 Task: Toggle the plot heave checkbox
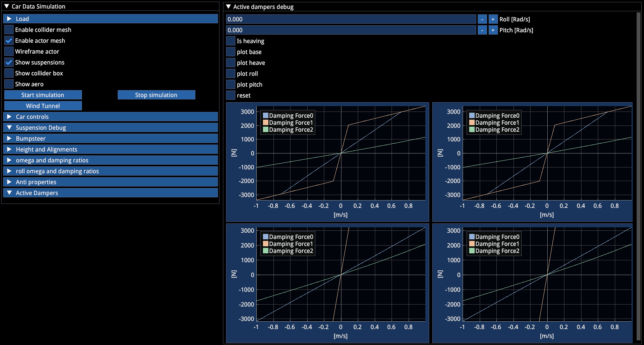click(231, 63)
